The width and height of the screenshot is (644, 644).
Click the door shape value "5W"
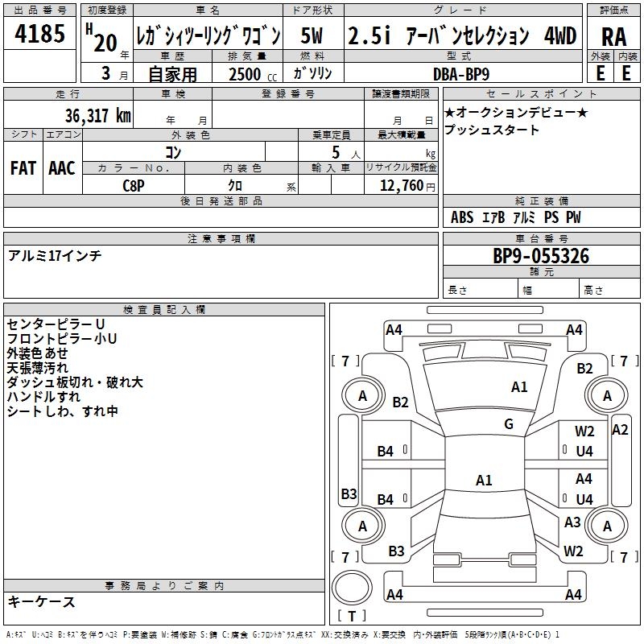312,35
